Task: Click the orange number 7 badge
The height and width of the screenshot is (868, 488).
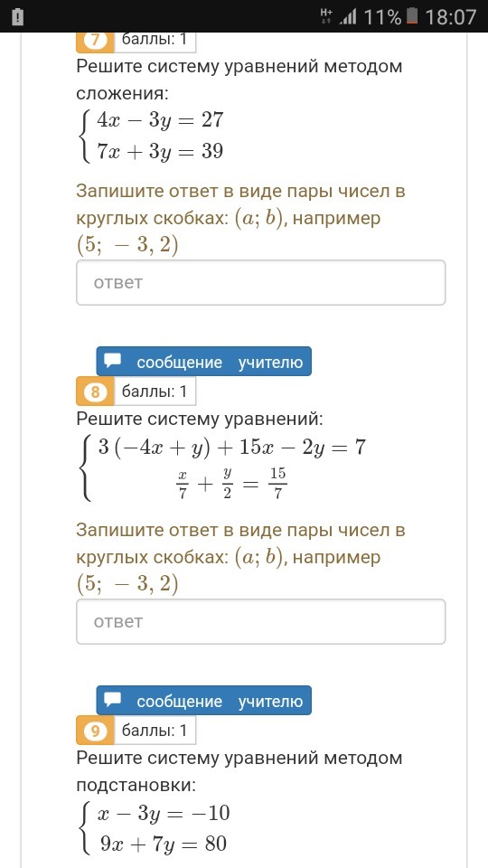Action: click(95, 41)
